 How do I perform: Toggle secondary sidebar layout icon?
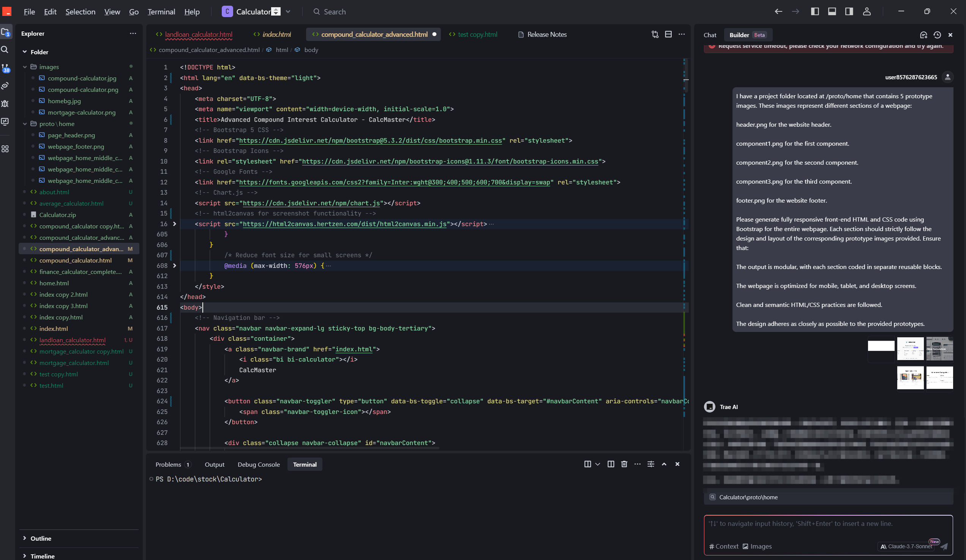(x=849, y=11)
